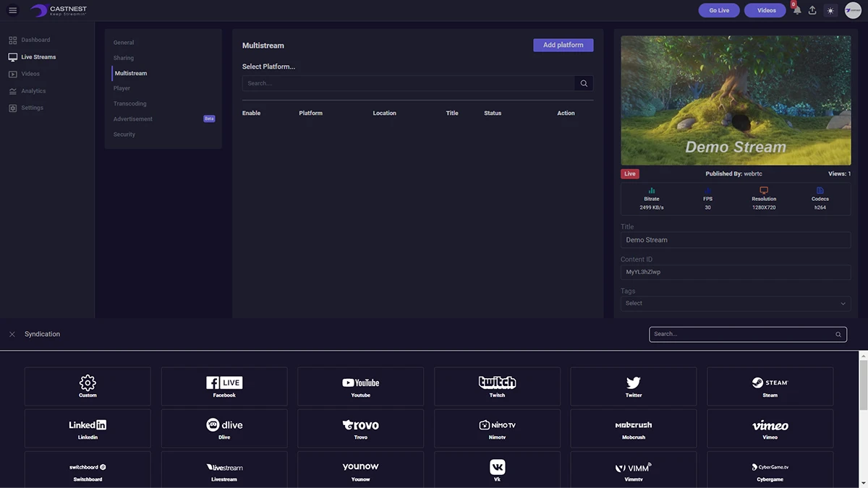Choose the Livestream platform
The height and width of the screenshot is (488, 868).
(224, 470)
